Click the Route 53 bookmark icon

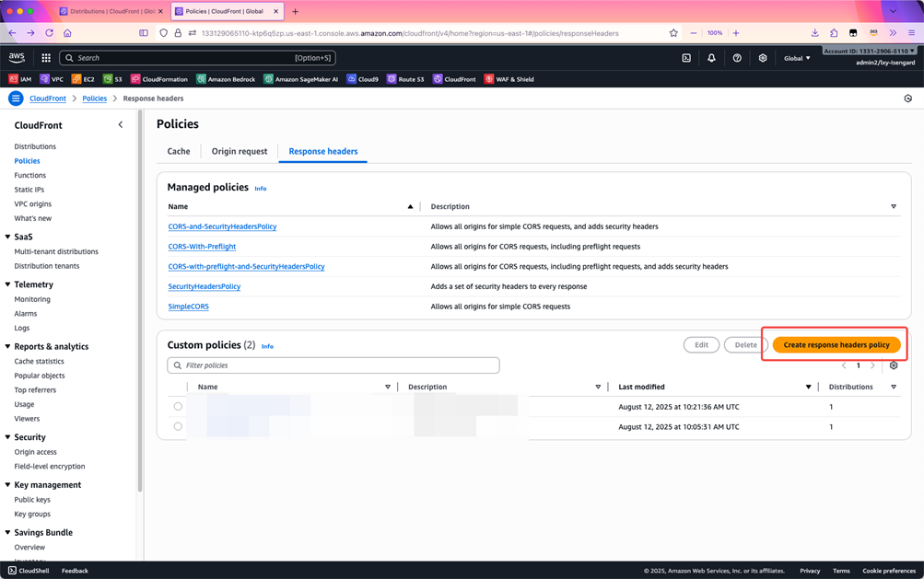(392, 79)
